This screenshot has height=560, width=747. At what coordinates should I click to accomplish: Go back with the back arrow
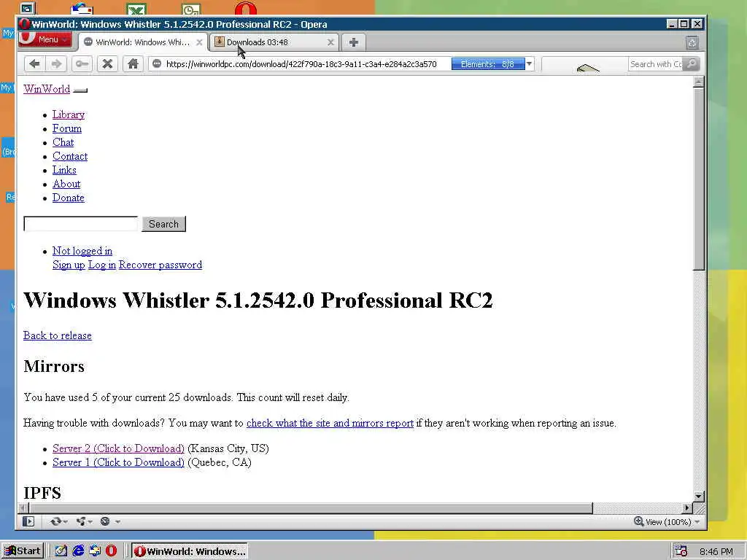[x=35, y=64]
